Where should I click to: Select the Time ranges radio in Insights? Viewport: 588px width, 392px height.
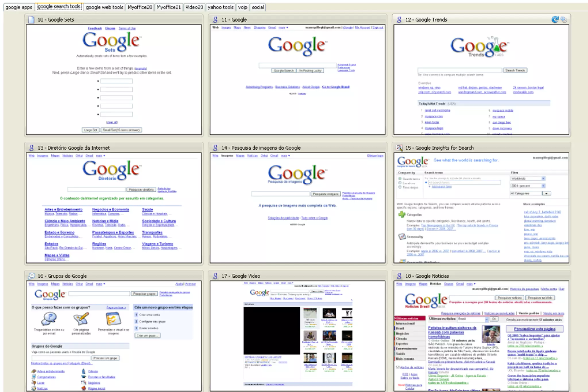[x=400, y=187]
